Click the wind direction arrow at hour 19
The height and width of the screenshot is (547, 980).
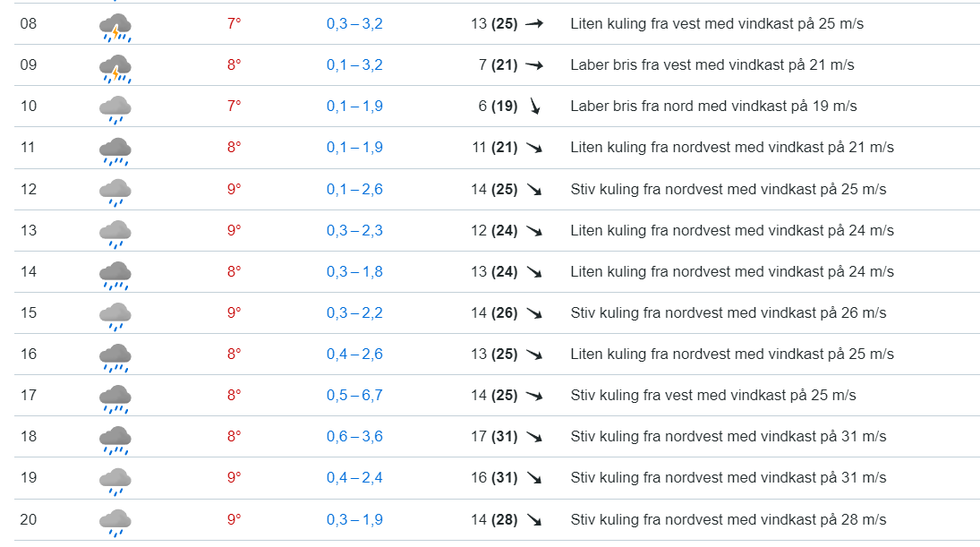534,478
